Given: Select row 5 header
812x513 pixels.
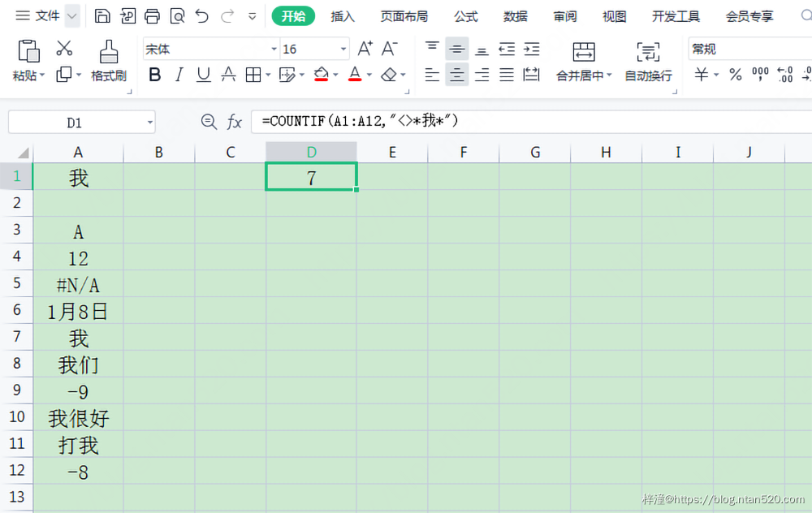Looking at the screenshot, I should pos(16,283).
